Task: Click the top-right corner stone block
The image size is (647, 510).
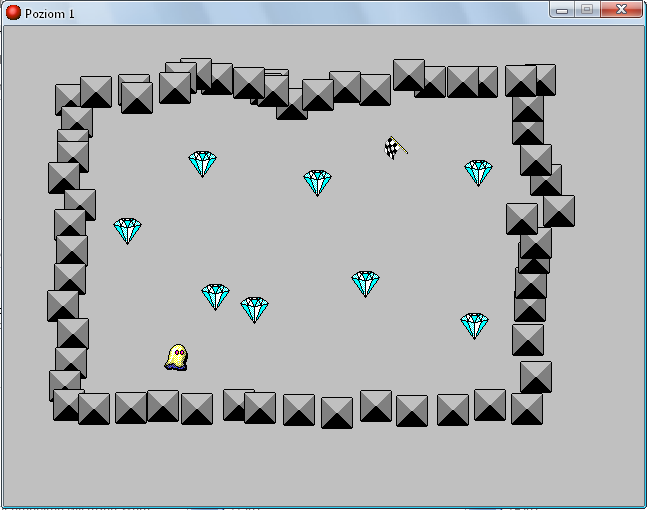Action: coord(522,81)
